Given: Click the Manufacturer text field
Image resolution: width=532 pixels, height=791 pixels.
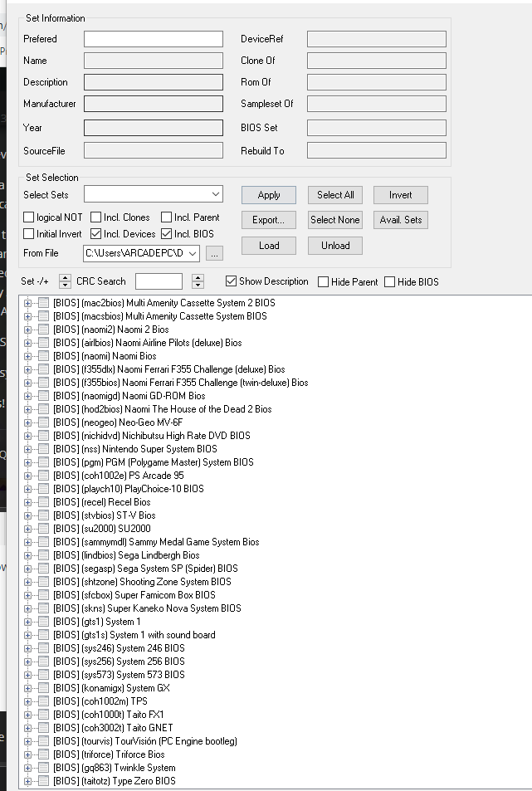Looking at the screenshot, I should (x=154, y=104).
